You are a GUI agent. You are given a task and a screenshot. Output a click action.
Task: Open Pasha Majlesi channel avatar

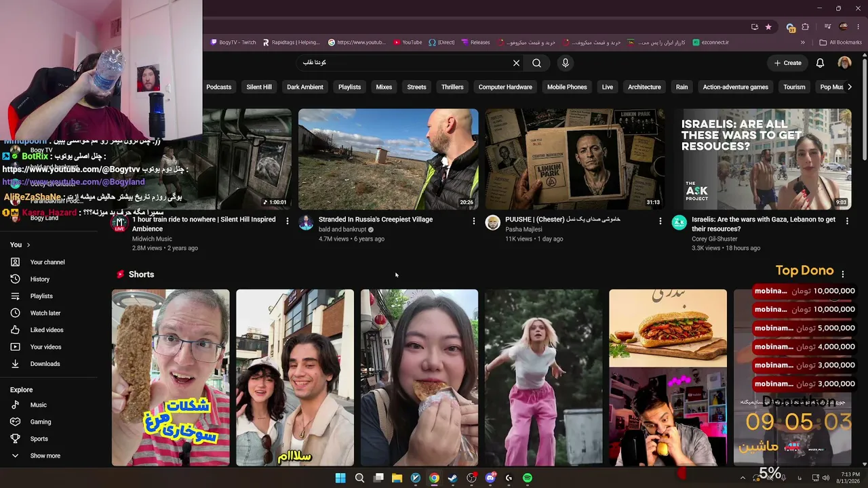tap(492, 223)
